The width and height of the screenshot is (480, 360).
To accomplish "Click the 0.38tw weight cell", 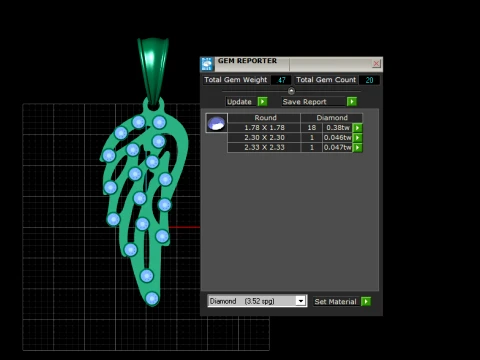I will tap(338, 128).
